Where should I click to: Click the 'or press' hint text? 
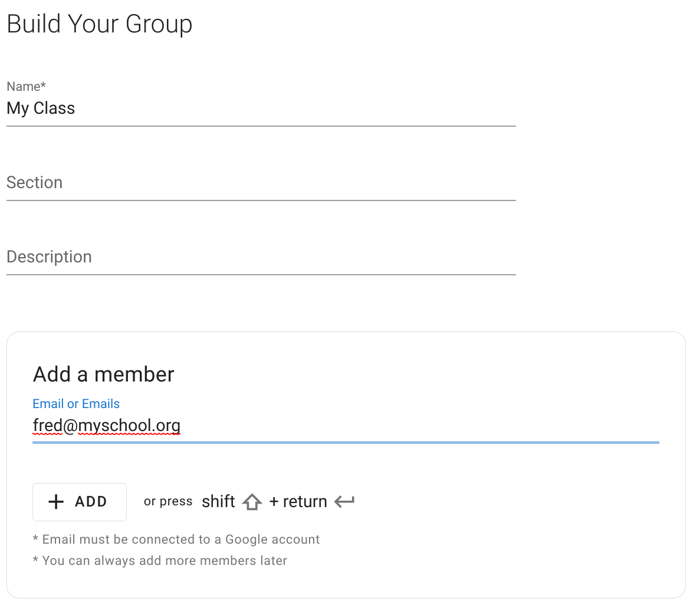pos(168,501)
